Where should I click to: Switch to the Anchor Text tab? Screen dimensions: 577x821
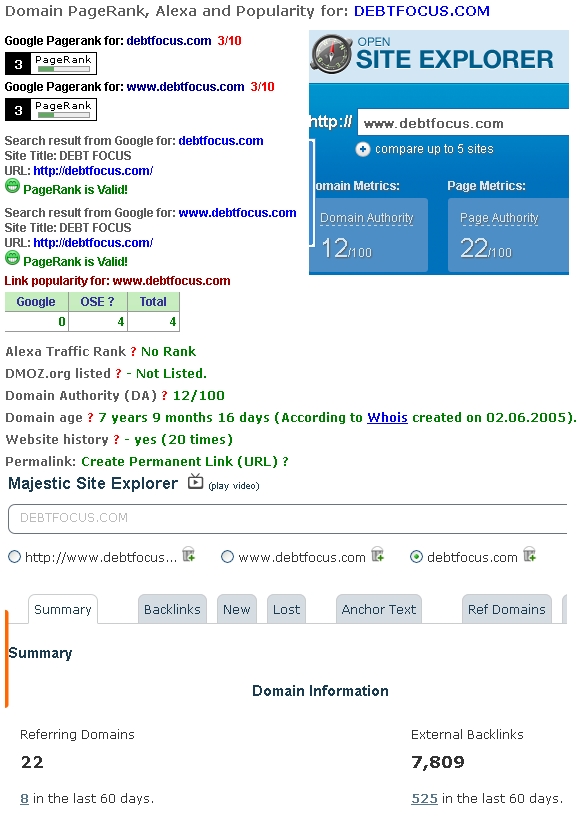coord(379,609)
